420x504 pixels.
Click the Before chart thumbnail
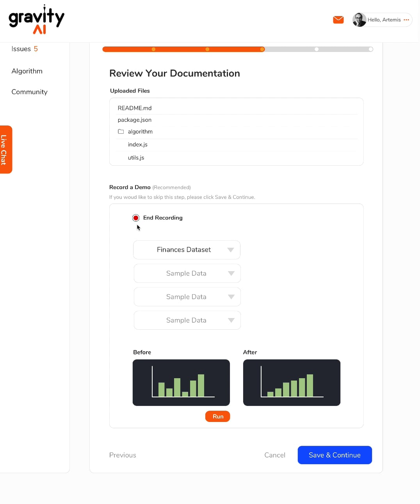pyautogui.click(x=181, y=382)
